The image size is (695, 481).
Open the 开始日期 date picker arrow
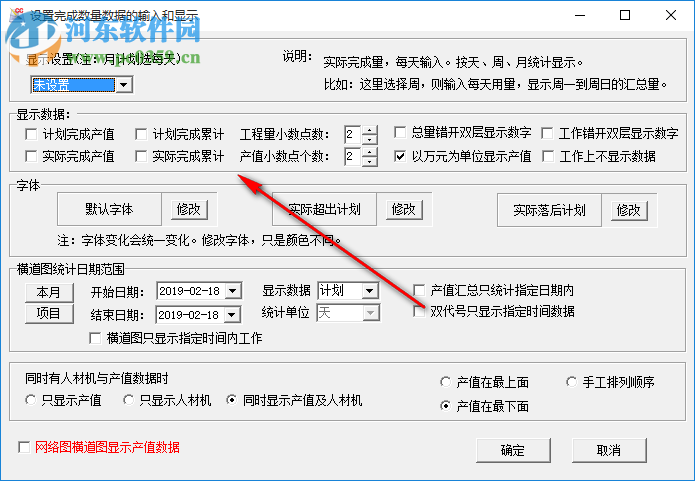(233, 291)
